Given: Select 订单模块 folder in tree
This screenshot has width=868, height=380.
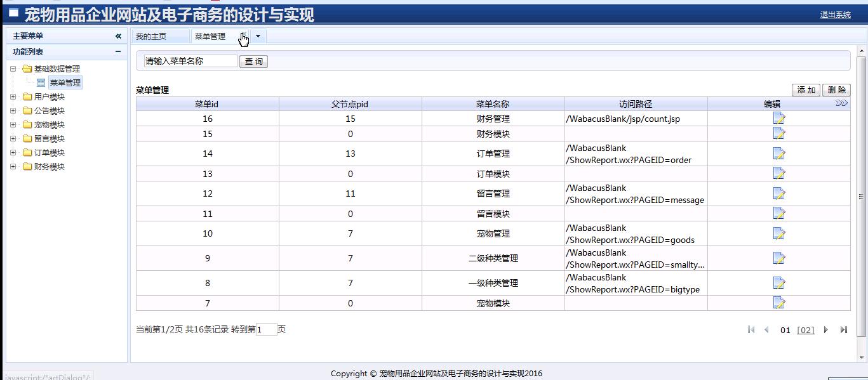Looking at the screenshot, I should tap(50, 153).
